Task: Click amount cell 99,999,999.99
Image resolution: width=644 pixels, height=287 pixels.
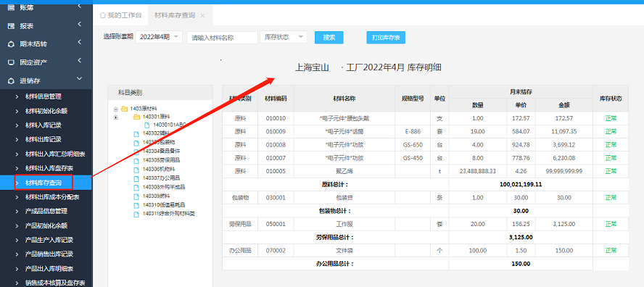Action: tap(564, 171)
